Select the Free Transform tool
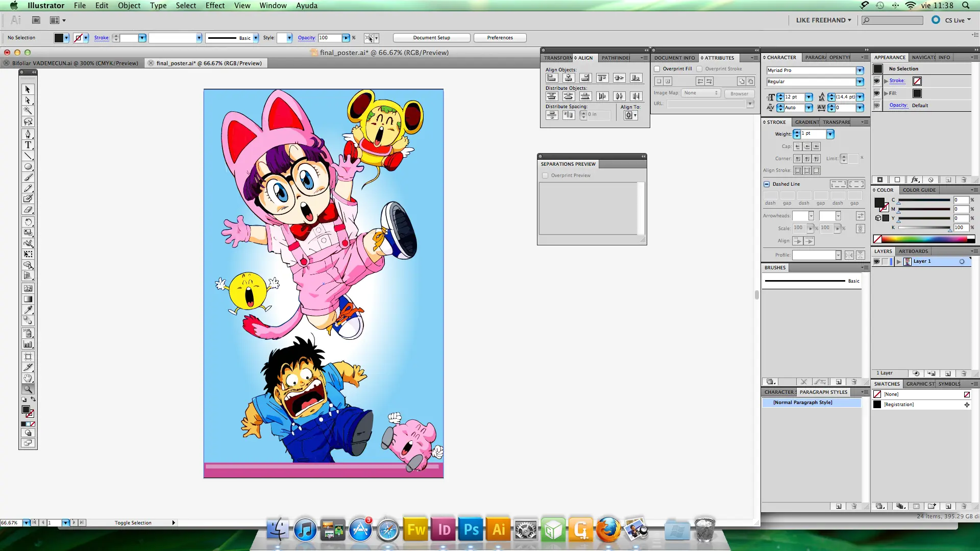This screenshot has height=551, width=980. point(28,254)
